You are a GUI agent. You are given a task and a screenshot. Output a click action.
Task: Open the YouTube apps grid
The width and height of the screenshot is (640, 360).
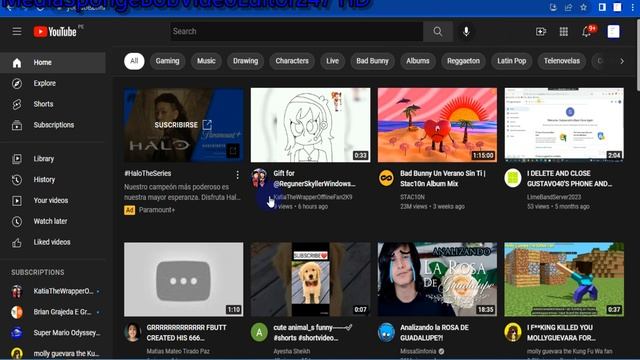(x=564, y=31)
